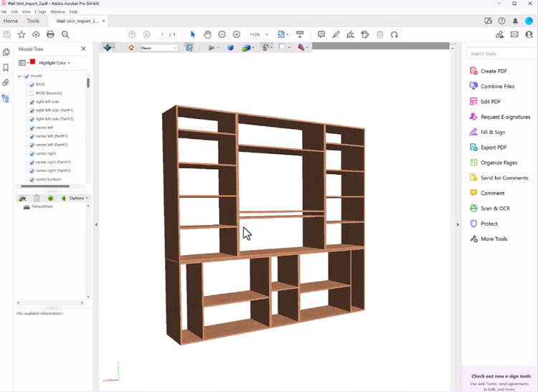Viewport: 538px width, 392px height.
Task: Toggle the root model checkbox
Action: [27, 76]
